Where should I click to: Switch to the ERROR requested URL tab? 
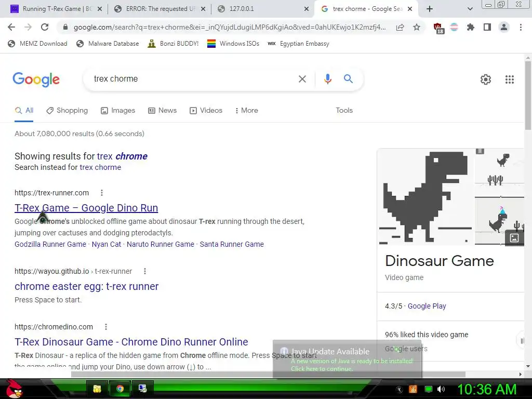point(161,9)
